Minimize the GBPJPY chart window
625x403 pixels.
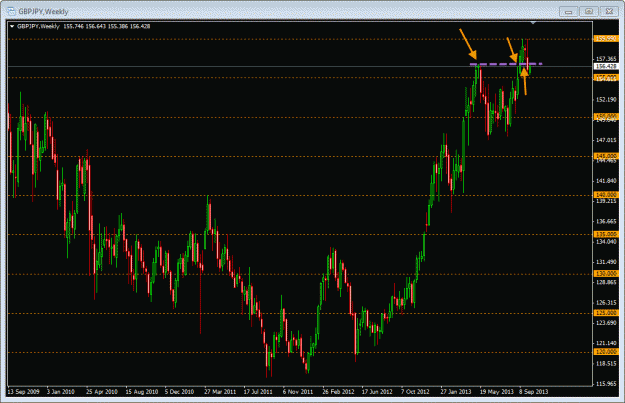tap(568, 12)
